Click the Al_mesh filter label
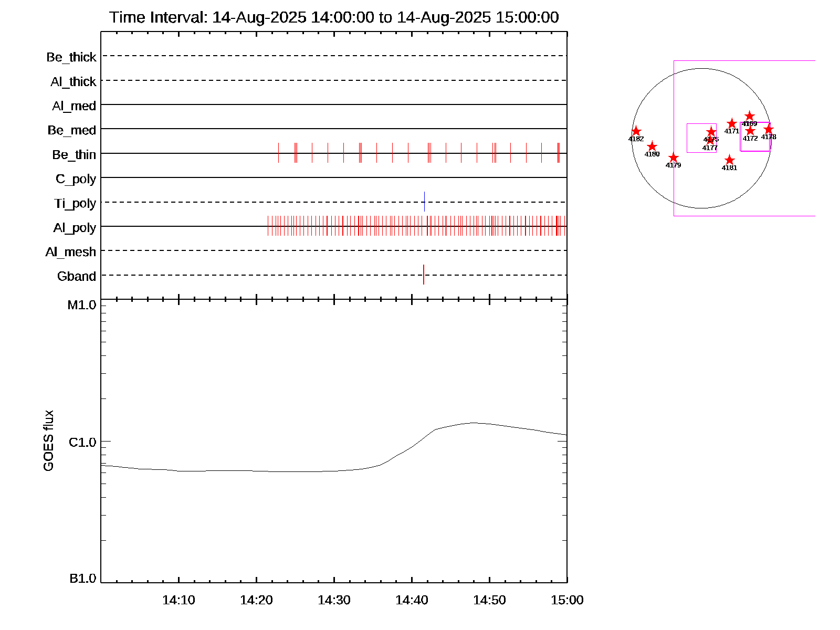Screen dimensions: 840x630 pos(71,252)
